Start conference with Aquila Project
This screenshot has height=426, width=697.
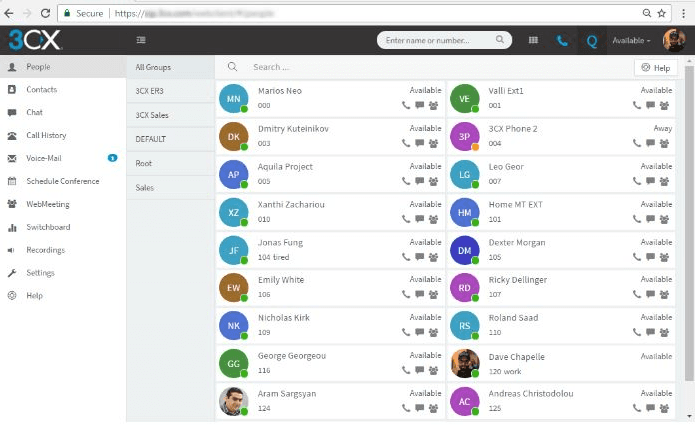click(433, 181)
